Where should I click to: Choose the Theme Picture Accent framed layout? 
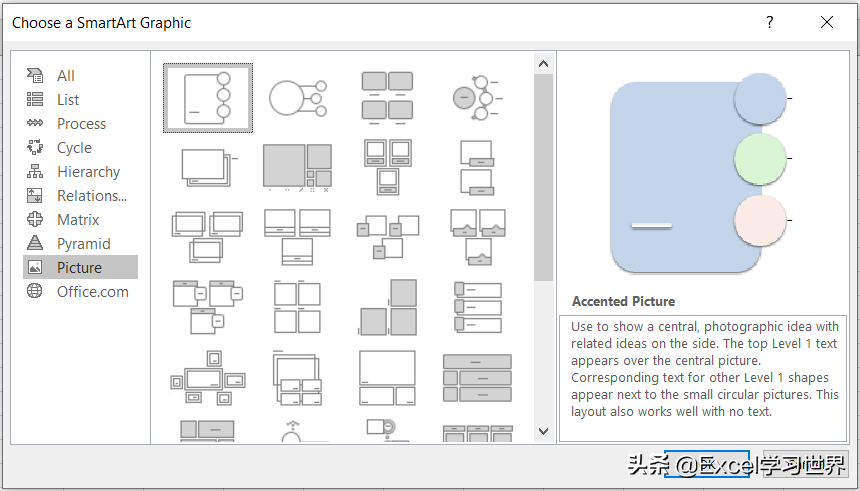208,378
